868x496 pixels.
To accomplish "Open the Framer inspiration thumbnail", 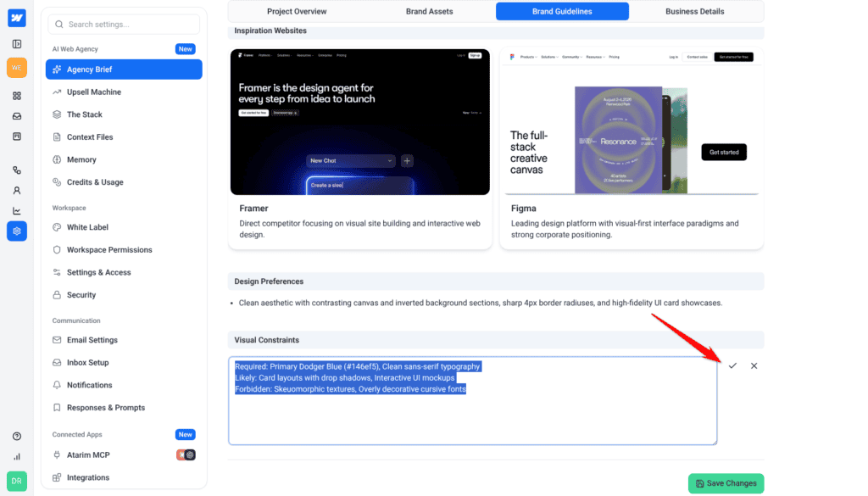I will tap(359, 122).
